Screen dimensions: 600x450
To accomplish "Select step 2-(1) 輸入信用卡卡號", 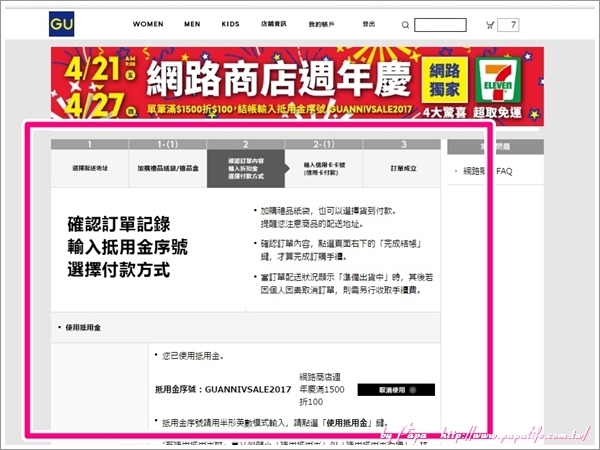I will [324, 163].
